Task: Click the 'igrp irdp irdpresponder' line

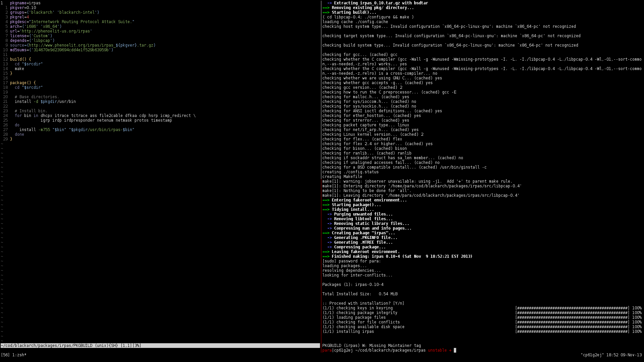Action: 106,120
